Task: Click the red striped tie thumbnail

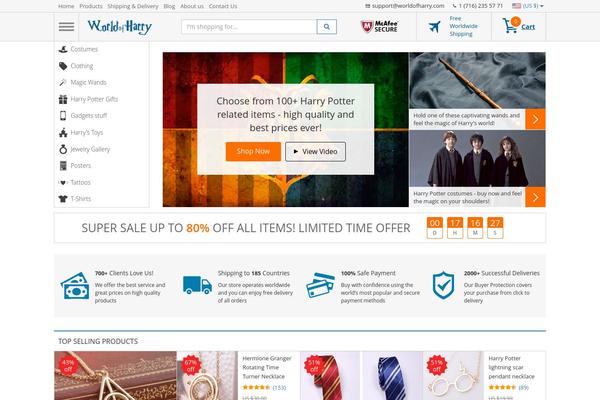Action: point(330,376)
